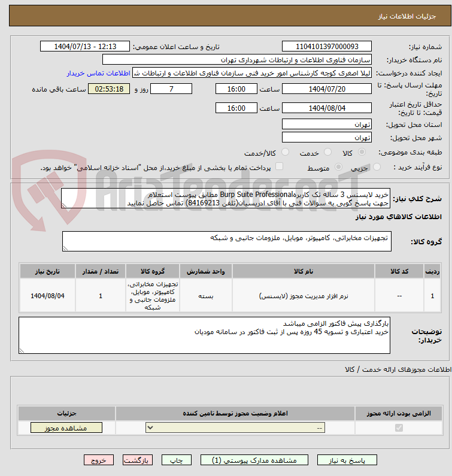
Task: Select the متوسط purchase process radio
Action: coord(338,167)
